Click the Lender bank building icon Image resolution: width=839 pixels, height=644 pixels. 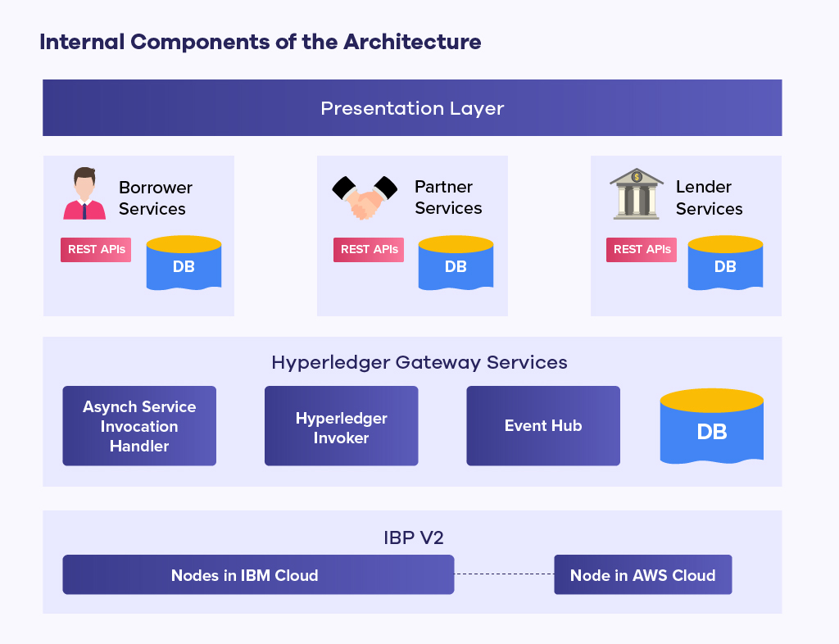tap(637, 195)
